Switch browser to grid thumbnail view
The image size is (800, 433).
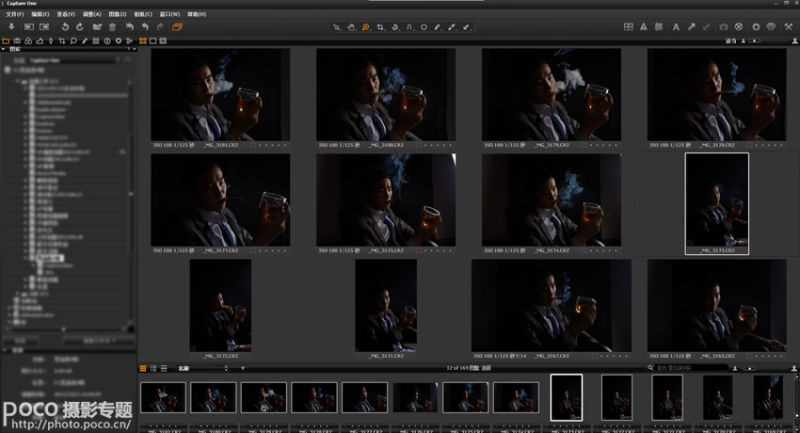(143, 368)
